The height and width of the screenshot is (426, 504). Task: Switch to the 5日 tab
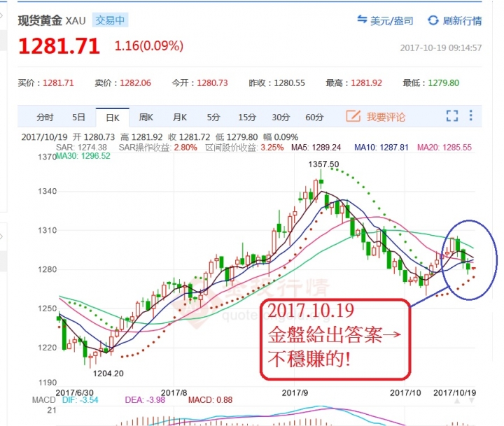(78, 118)
